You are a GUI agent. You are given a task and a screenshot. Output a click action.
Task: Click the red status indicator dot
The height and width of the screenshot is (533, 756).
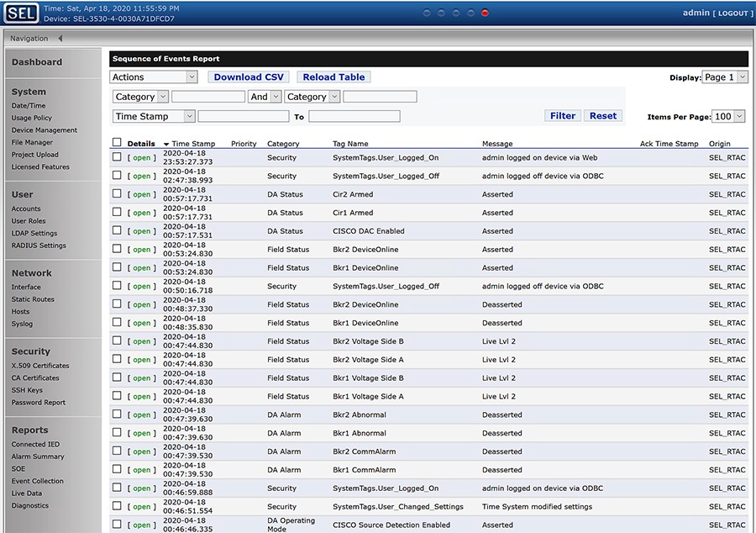click(485, 13)
